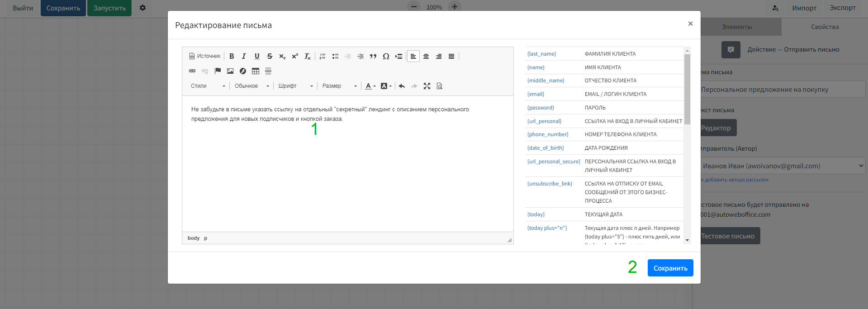Toggle bold formatting in editor toolbar

pos(232,56)
